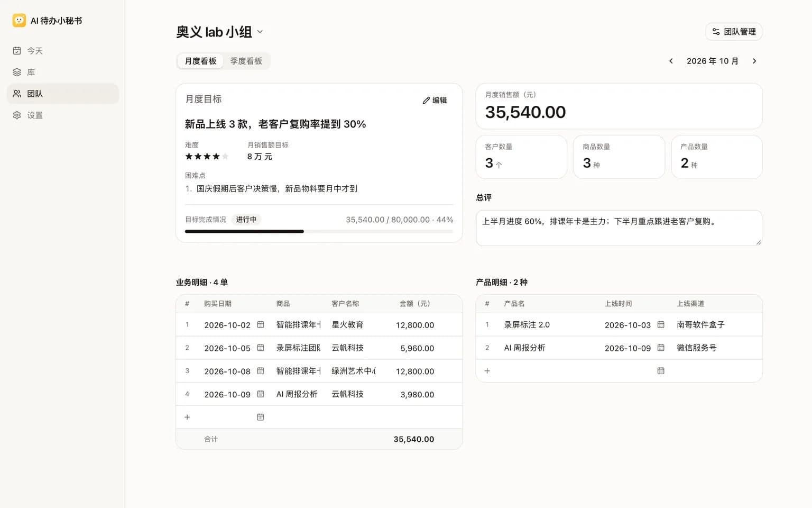
Task: Open calendar icon in the empty order row
Action: coord(261,417)
